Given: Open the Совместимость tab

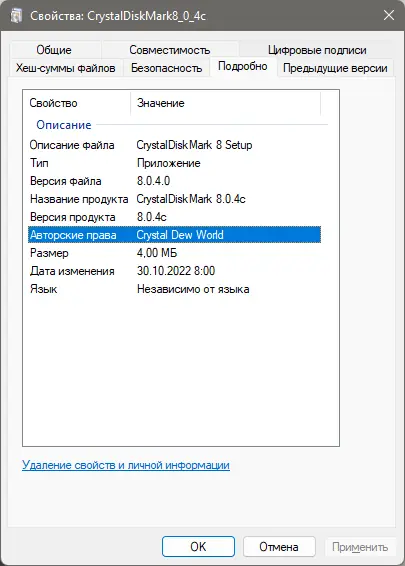Looking at the screenshot, I should pyautogui.click(x=170, y=50).
